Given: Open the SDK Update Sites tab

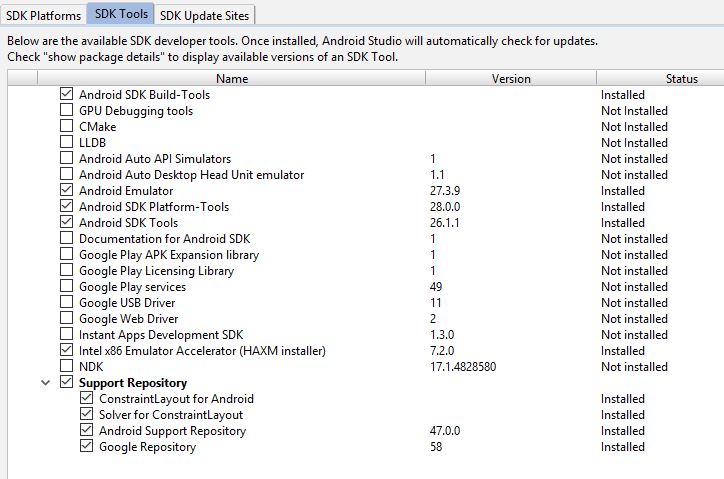Looking at the screenshot, I should (206, 15).
